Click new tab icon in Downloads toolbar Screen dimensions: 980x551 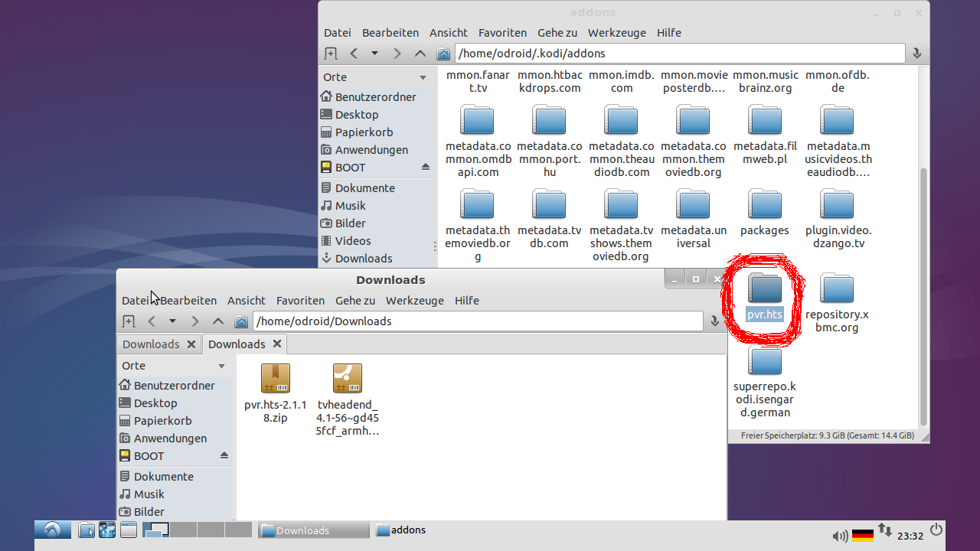[x=129, y=321]
